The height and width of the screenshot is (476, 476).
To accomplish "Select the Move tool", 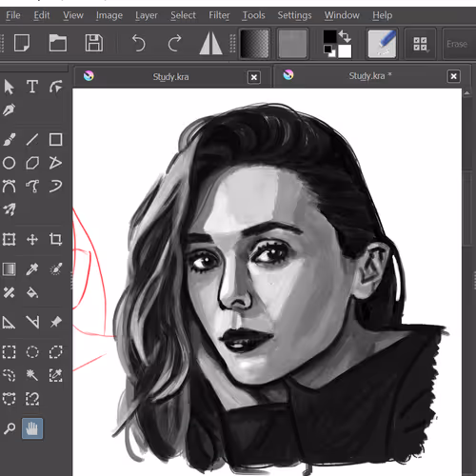I will (32, 239).
